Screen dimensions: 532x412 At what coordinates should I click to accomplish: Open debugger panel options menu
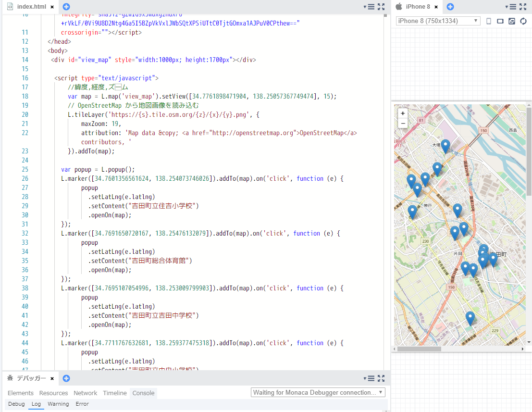pyautogui.click(x=370, y=378)
